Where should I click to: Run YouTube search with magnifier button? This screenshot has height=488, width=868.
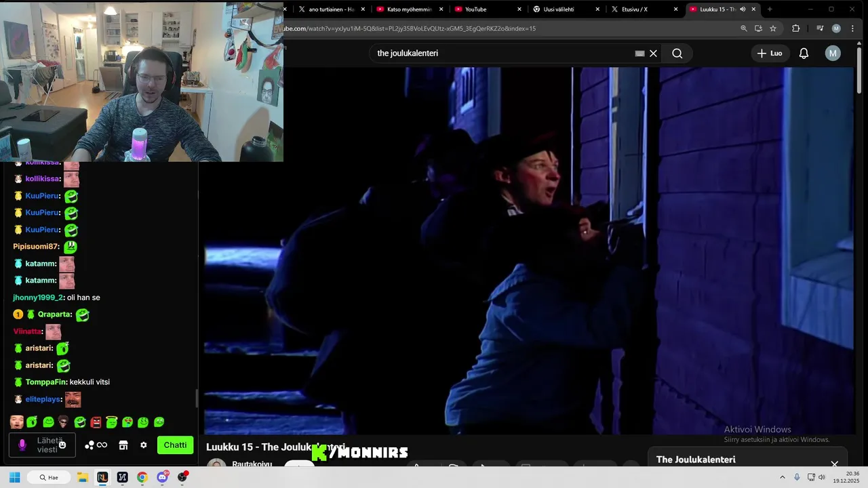[677, 54]
